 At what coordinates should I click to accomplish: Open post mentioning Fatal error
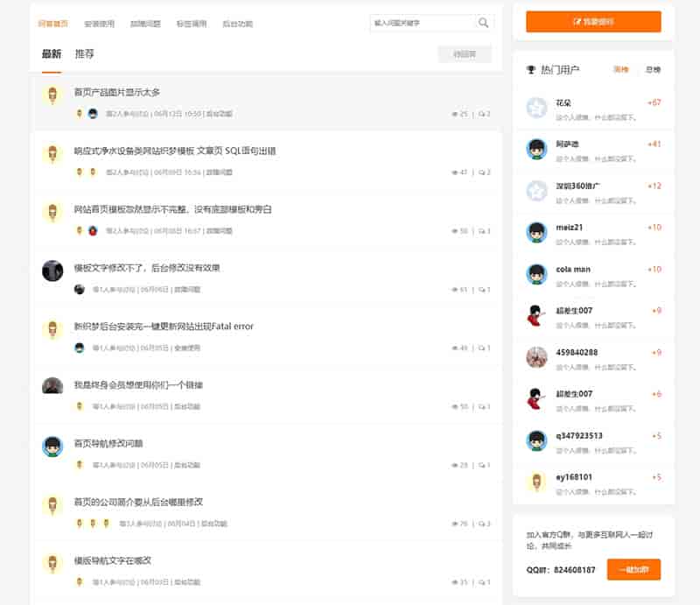(164, 327)
